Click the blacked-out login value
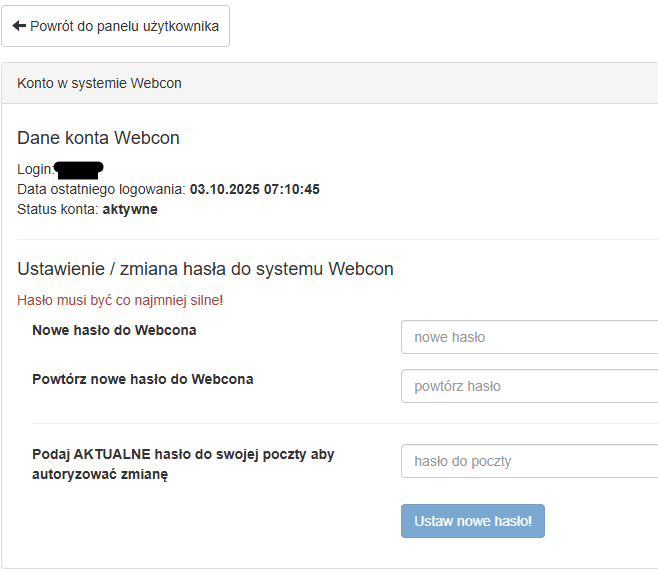 [x=79, y=169]
